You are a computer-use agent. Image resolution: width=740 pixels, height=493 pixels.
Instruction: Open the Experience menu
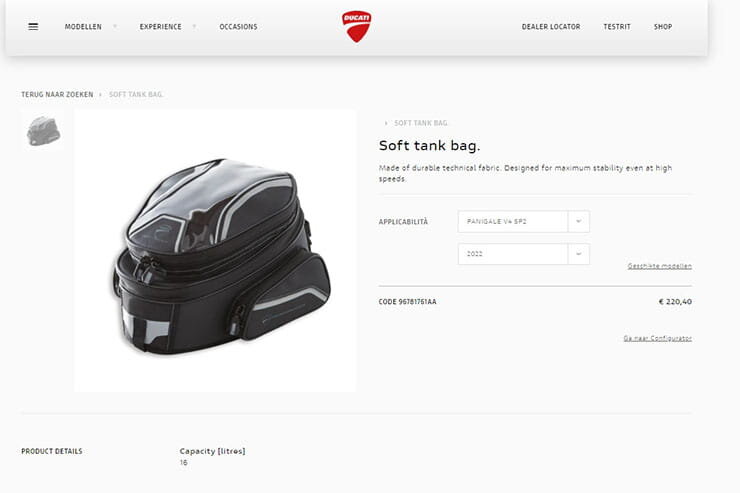coord(160,27)
